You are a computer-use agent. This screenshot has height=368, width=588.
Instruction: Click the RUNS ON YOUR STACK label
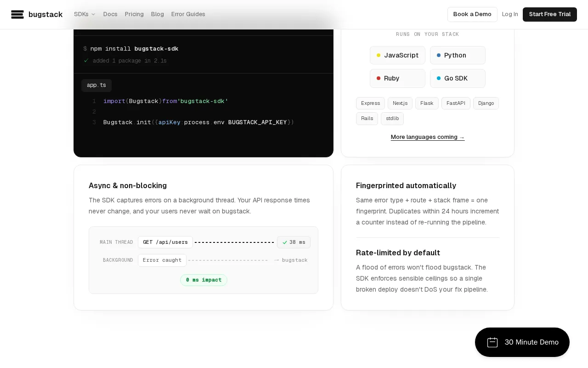tap(428, 34)
